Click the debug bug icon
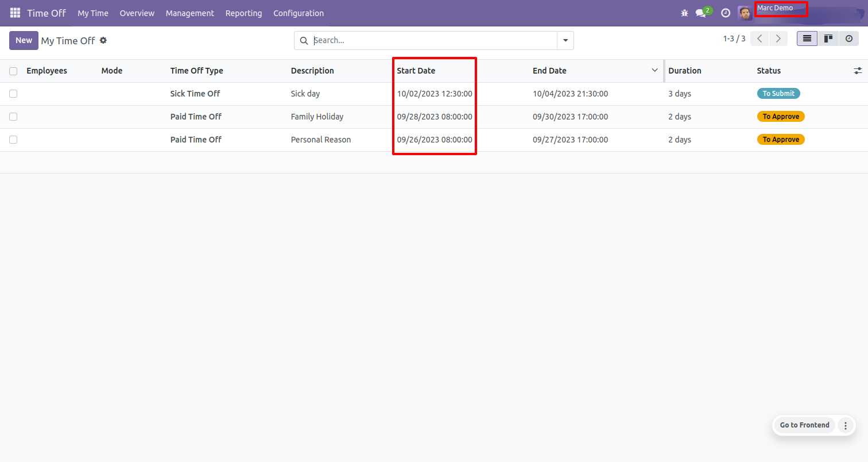Screen dimensions: 868x462 click(684, 13)
